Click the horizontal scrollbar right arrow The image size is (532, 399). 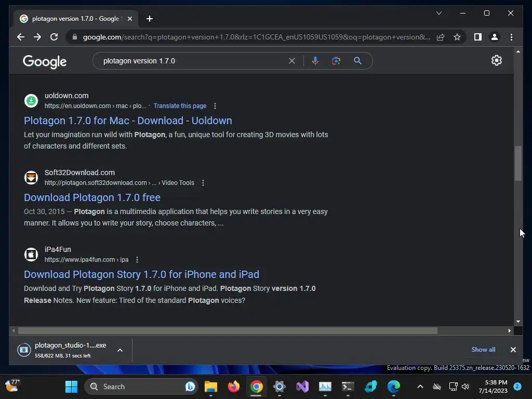509,330
